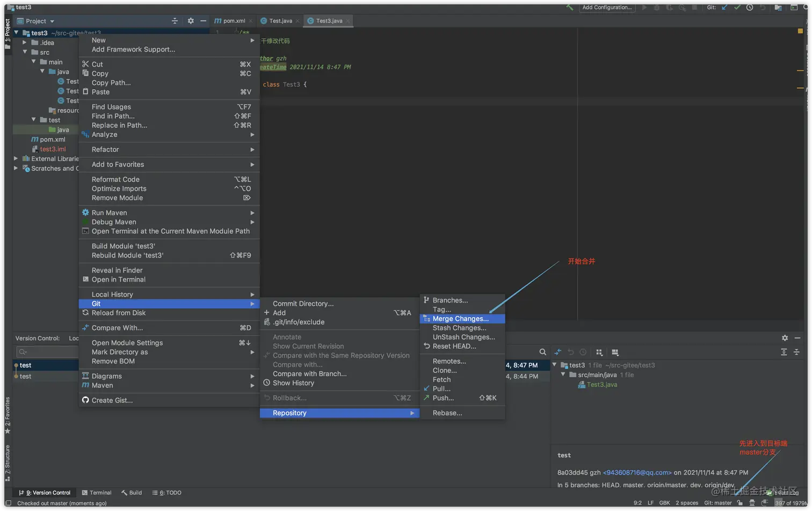
Task: Click Project panel scroll-from-source icon
Action: (175, 21)
